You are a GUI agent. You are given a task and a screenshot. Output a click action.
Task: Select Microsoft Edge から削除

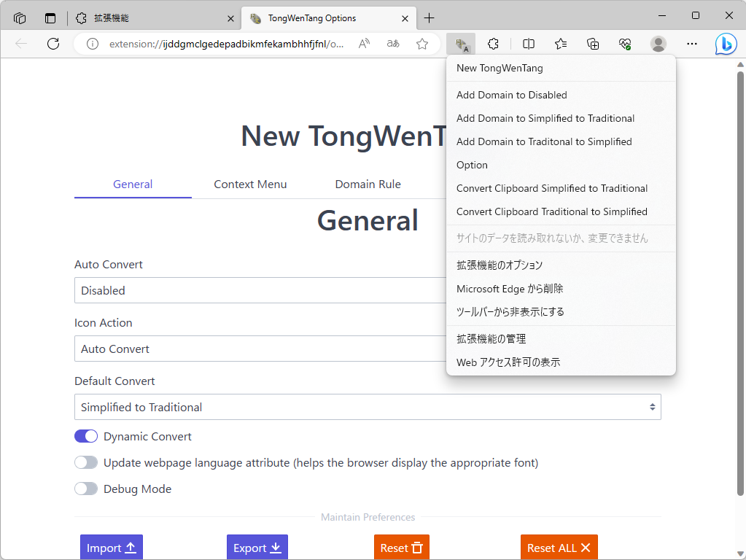tap(561, 288)
